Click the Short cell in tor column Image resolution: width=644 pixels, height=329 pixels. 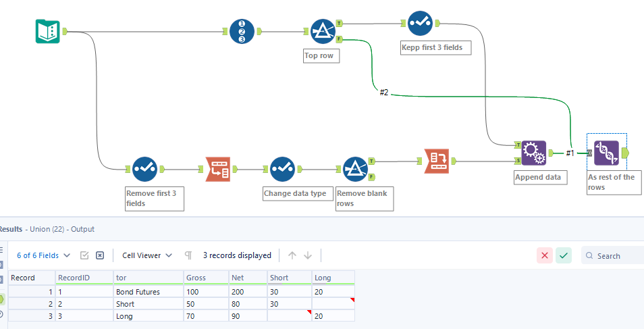pyautogui.click(x=149, y=304)
